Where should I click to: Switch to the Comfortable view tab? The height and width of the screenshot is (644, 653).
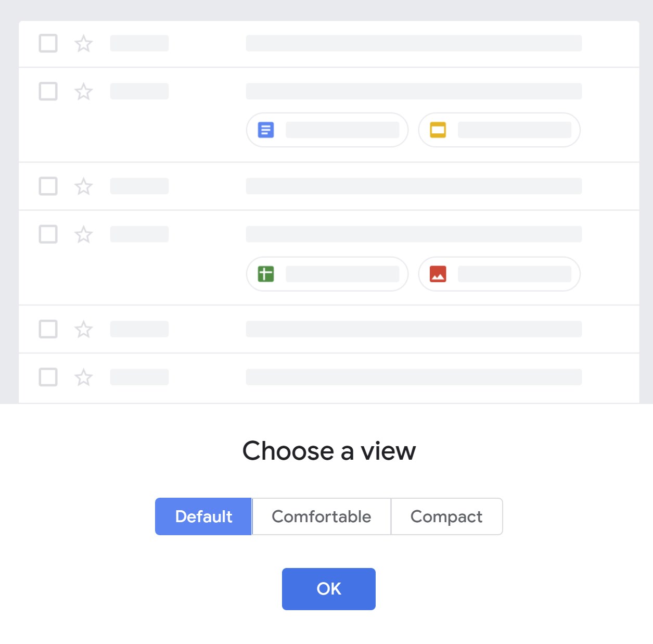(x=321, y=516)
